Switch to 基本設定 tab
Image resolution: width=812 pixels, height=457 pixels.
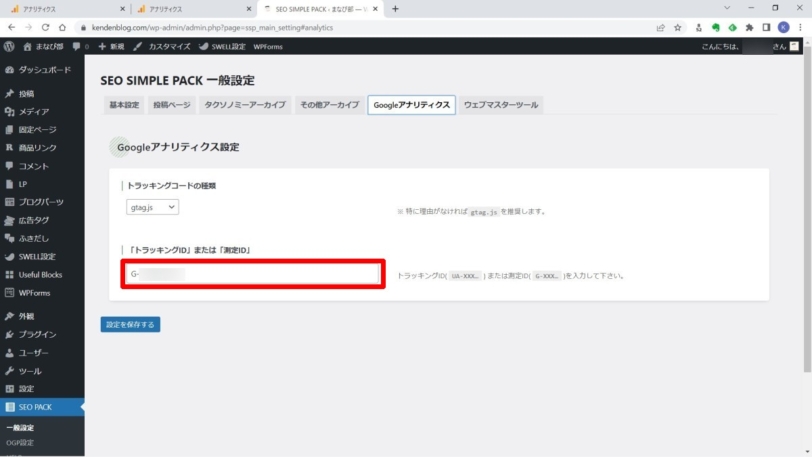[x=124, y=105]
